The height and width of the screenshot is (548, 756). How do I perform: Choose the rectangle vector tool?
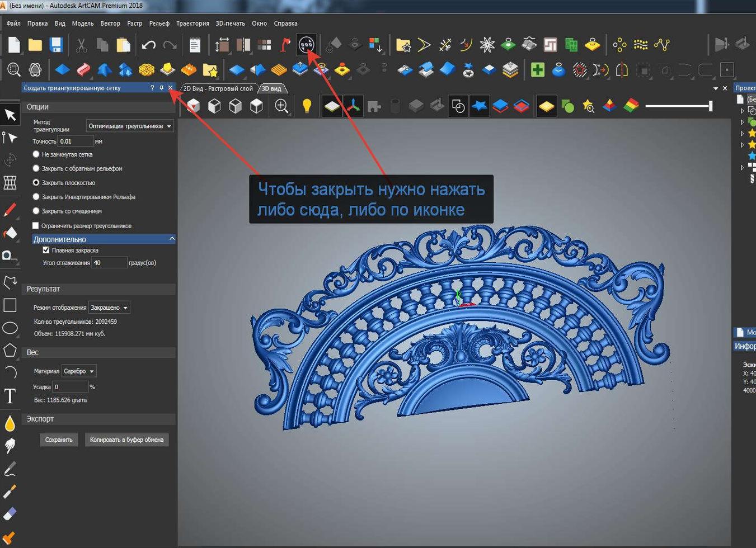(10, 305)
